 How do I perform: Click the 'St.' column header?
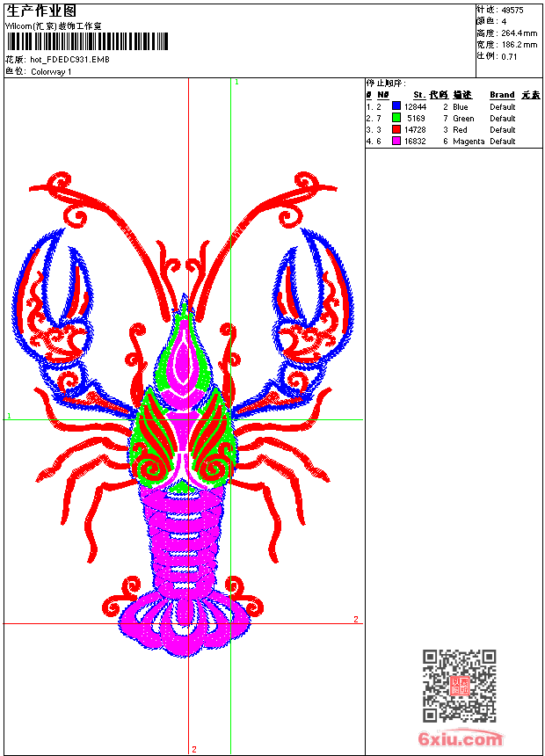point(419,95)
